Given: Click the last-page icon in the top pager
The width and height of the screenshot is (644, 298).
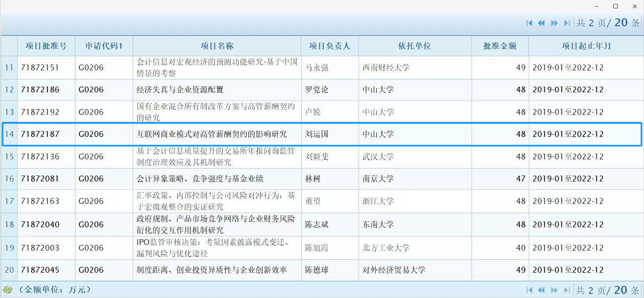Looking at the screenshot, I should tap(567, 23).
